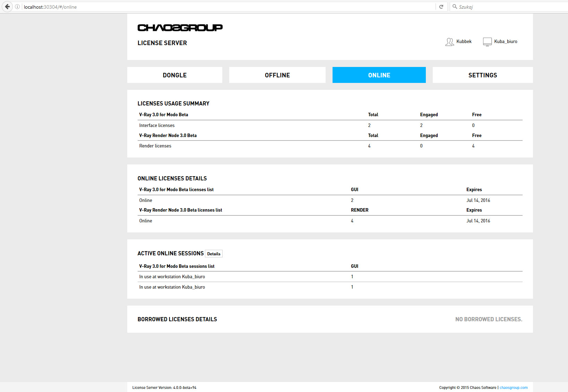Click the Engaged value 2 for Interface licenses

(421, 125)
